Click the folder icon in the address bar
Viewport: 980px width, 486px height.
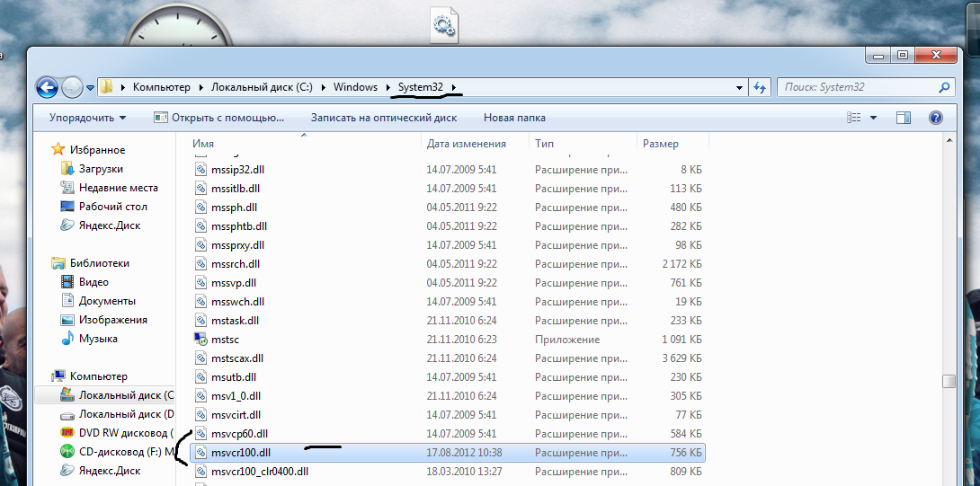click(x=107, y=87)
